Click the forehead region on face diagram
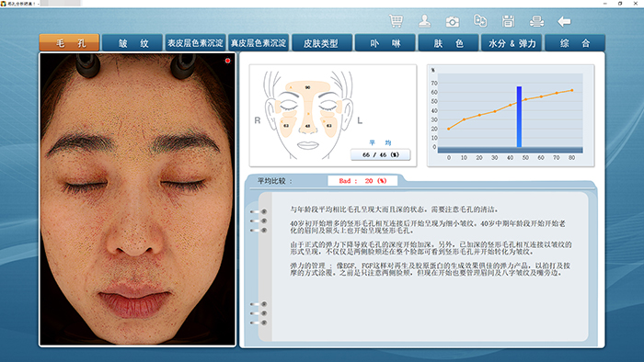Screen dimensions: 644x362 tap(307, 87)
